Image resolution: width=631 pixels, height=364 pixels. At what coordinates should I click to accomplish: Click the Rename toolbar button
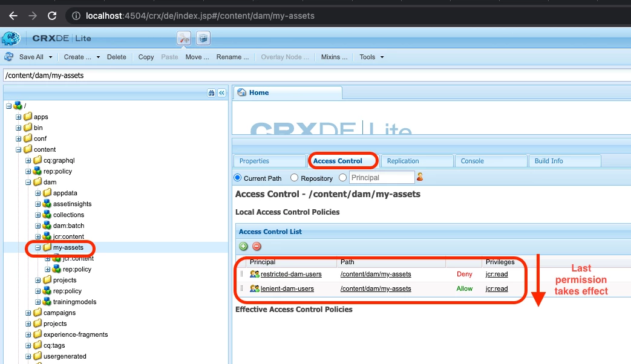tap(232, 57)
